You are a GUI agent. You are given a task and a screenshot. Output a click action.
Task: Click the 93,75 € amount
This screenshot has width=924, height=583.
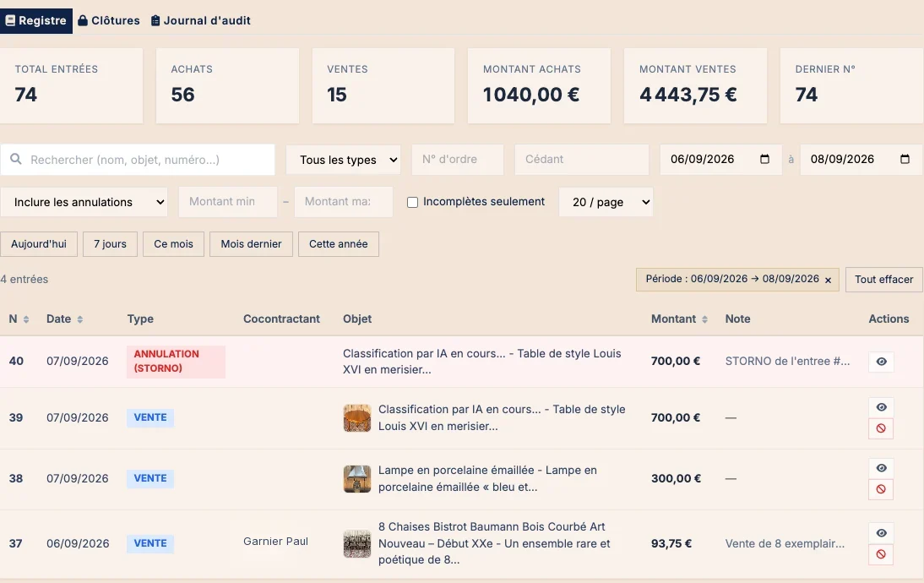[x=671, y=543]
